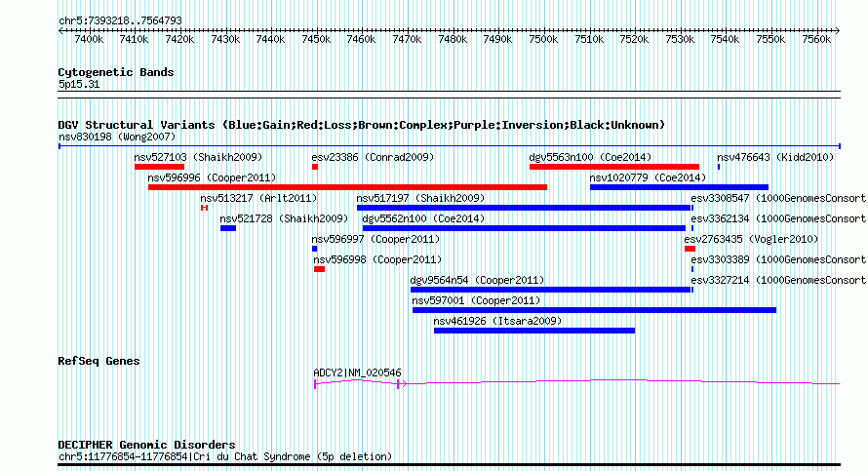Screen dimensions: 868x471
Task: Click the 7500k ruler position
Action: [x=543, y=39]
